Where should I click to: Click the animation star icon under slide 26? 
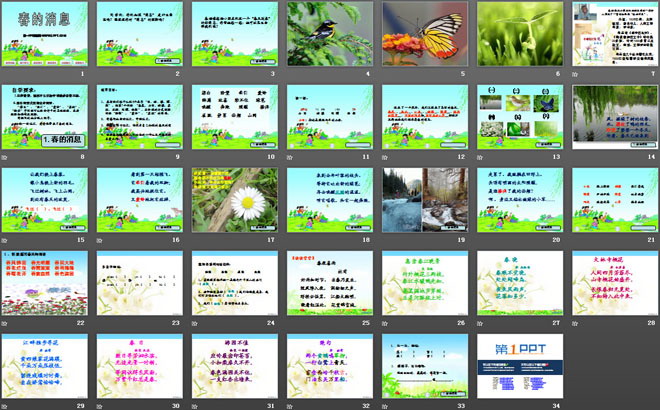(385, 323)
